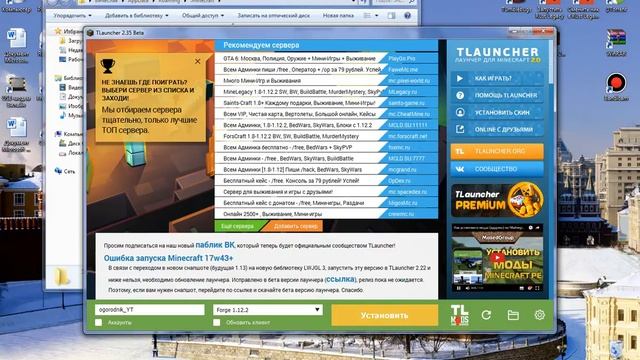This screenshot has width=640, height=360.
Task: Click 'Новая папка' in Explorer toolbar
Action: (x=338, y=16)
